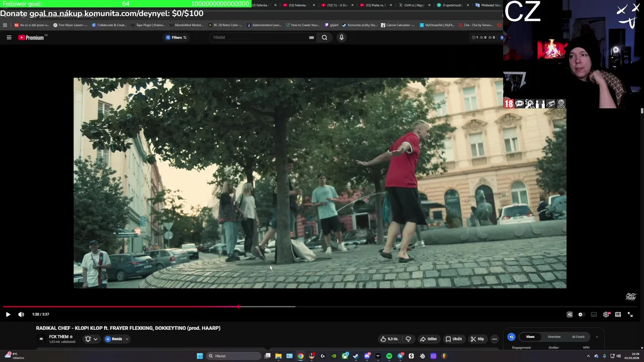Open the player settings gear
This screenshot has width=644, height=362.
pyautogui.click(x=606, y=314)
